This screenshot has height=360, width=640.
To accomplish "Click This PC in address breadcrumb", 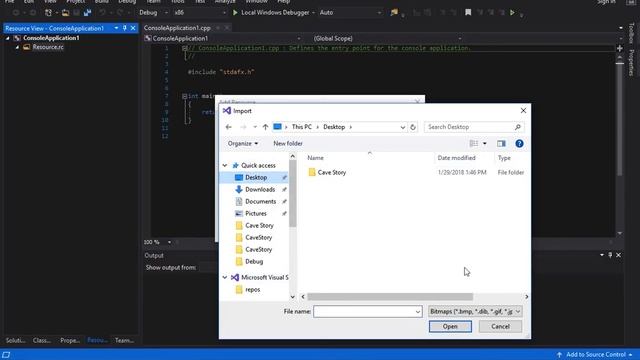I will pyautogui.click(x=302, y=127).
